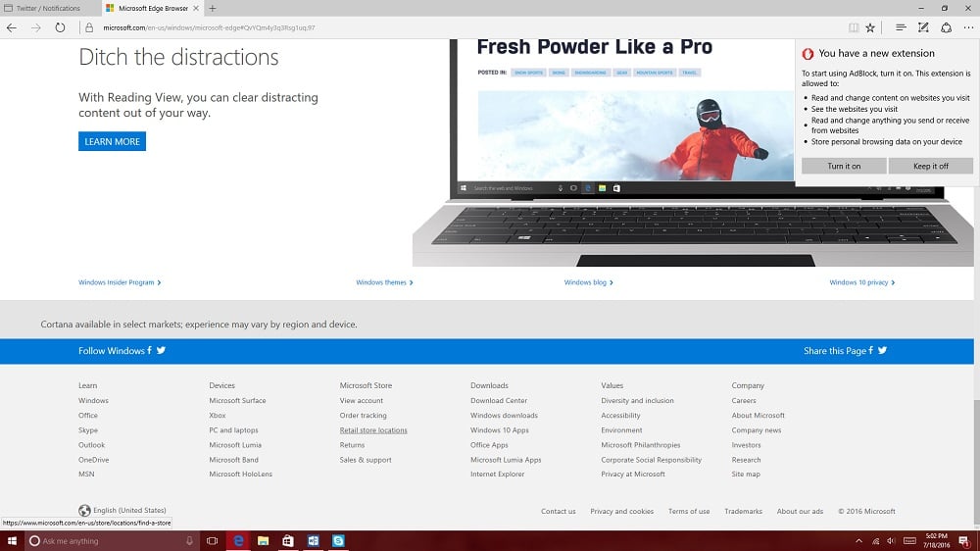The width and height of the screenshot is (980, 551).
Task: Open the Order tracking link
Action: (x=364, y=416)
